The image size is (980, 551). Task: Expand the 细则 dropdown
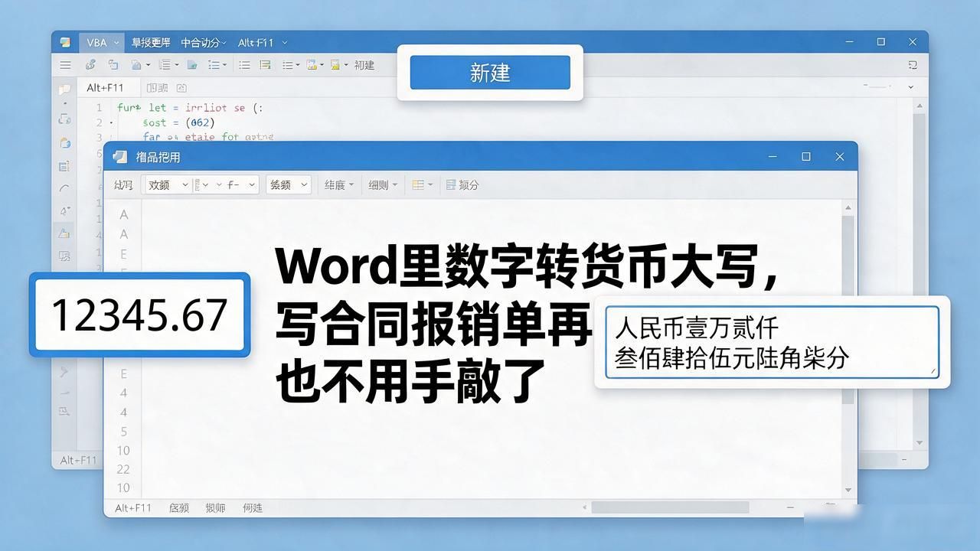tap(383, 184)
